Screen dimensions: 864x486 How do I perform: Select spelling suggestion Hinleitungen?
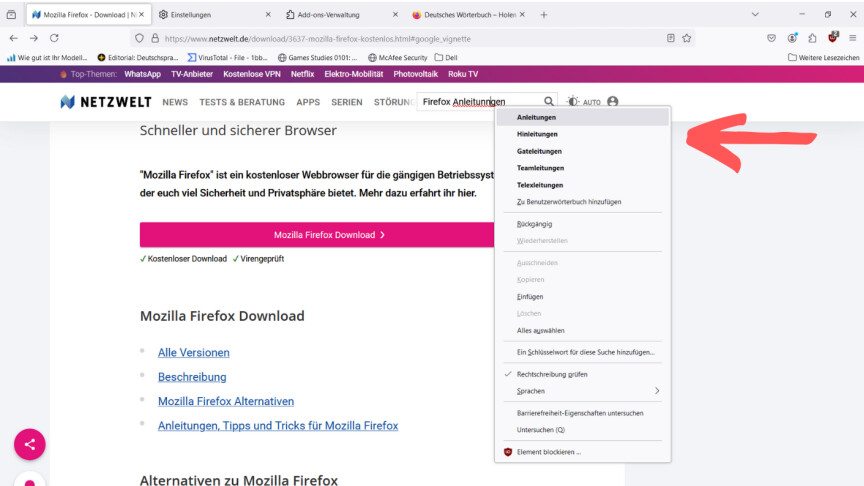(x=582, y=134)
